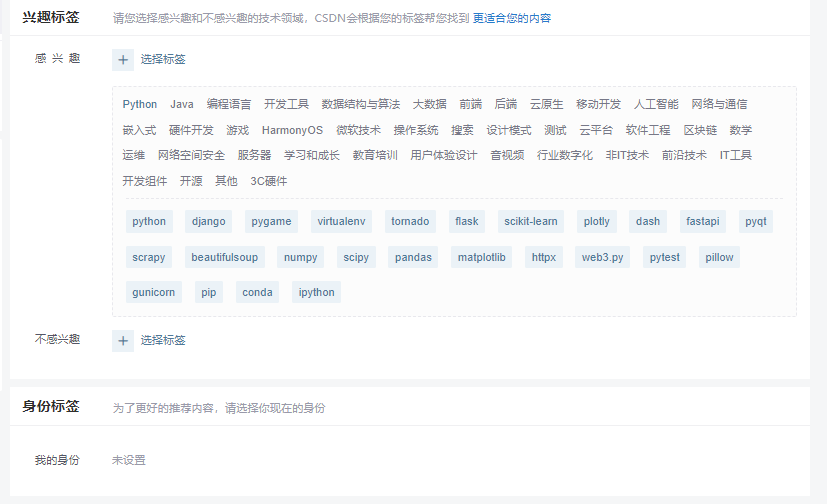The width and height of the screenshot is (827, 504).
Task: Click the plus icon in the 不感兴趣 row
Action: [123, 341]
